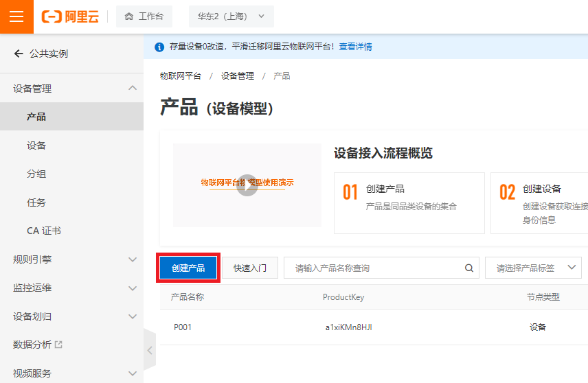Expand the 视频服务 section
588x383 pixels.
click(x=71, y=373)
